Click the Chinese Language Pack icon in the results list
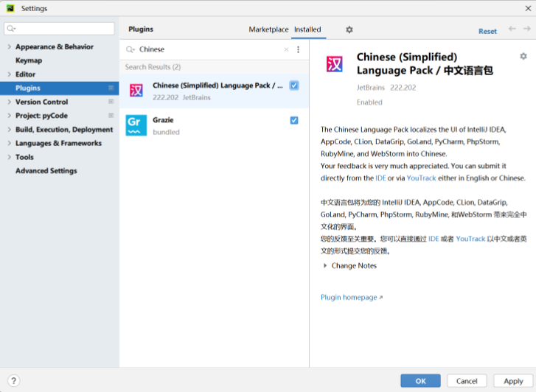Image resolution: width=536 pixels, height=392 pixels. tap(136, 91)
